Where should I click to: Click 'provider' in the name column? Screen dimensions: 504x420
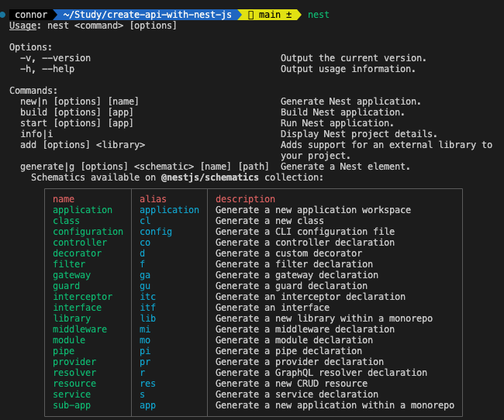74,362
